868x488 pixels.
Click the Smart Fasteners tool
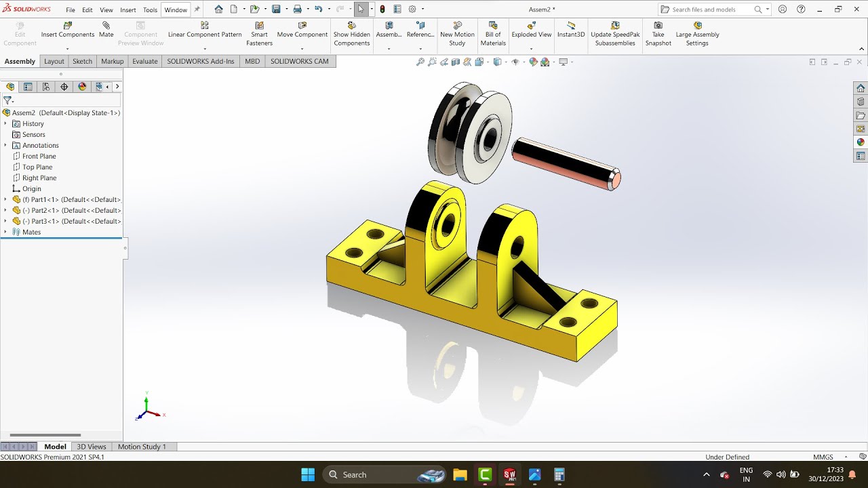259,34
